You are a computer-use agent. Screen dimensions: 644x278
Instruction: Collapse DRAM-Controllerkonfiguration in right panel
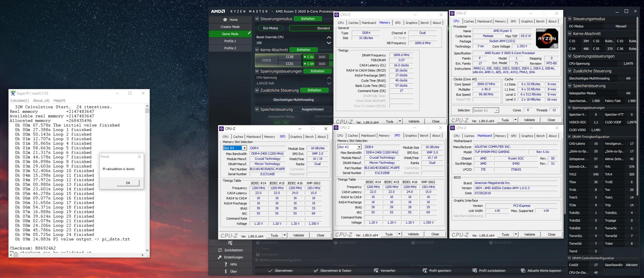569,258
